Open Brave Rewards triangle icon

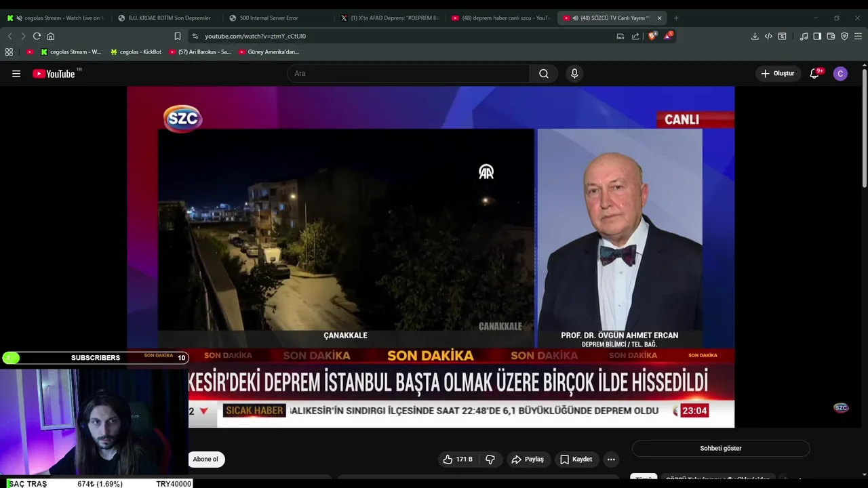pyautogui.click(x=668, y=35)
